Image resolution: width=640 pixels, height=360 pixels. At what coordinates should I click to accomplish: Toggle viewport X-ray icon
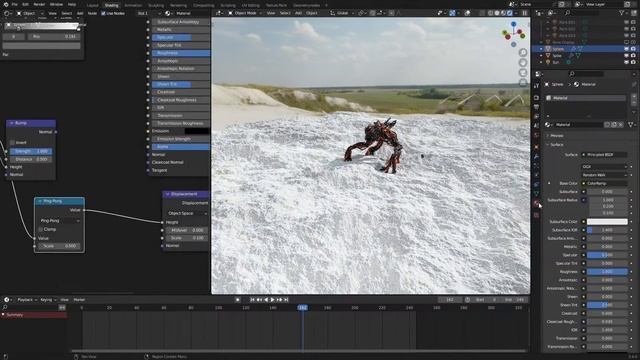tap(482, 13)
